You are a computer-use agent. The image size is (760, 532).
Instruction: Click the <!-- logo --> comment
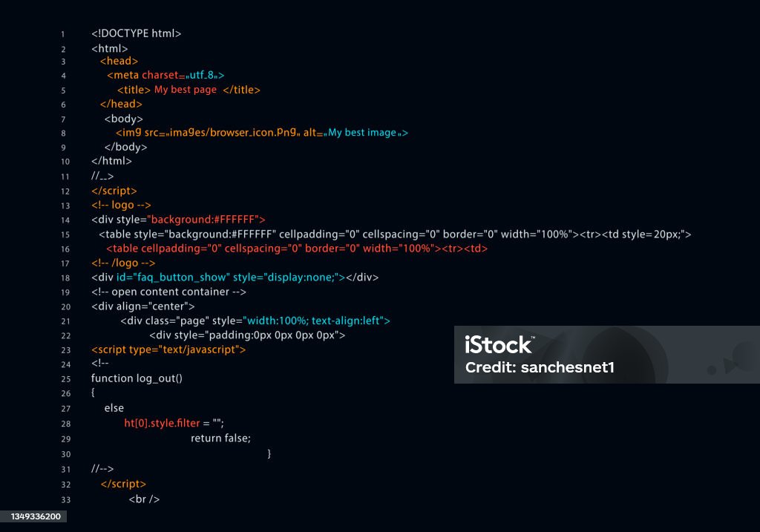(121, 205)
